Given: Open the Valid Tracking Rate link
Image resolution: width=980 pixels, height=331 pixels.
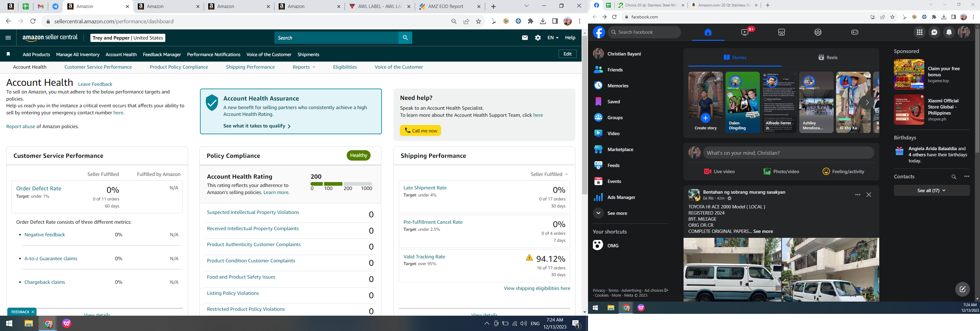Looking at the screenshot, I should point(424,257).
